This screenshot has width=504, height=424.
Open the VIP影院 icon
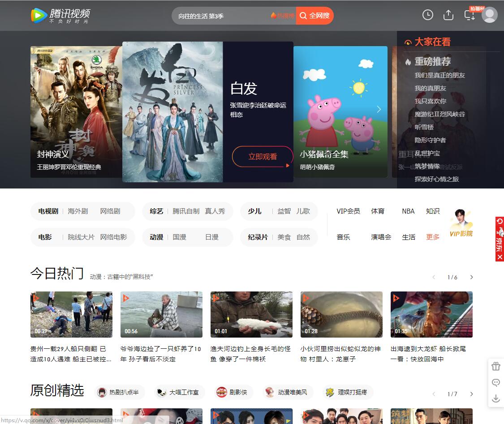(461, 223)
